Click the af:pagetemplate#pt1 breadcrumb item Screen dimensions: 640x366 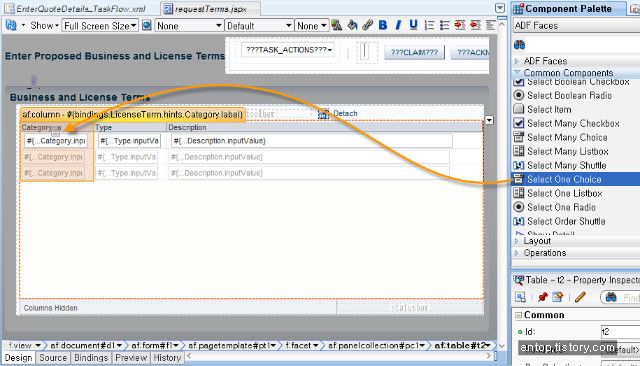coord(228,346)
